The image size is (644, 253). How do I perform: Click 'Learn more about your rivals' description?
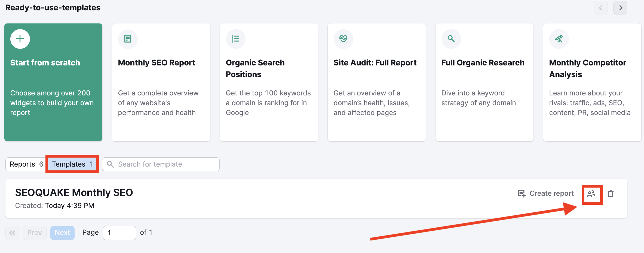pyautogui.click(x=590, y=103)
